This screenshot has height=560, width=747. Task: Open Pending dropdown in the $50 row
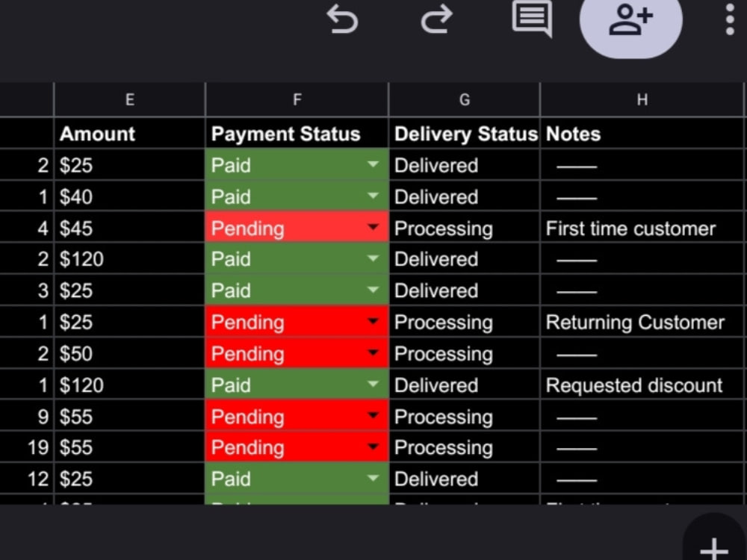point(373,353)
